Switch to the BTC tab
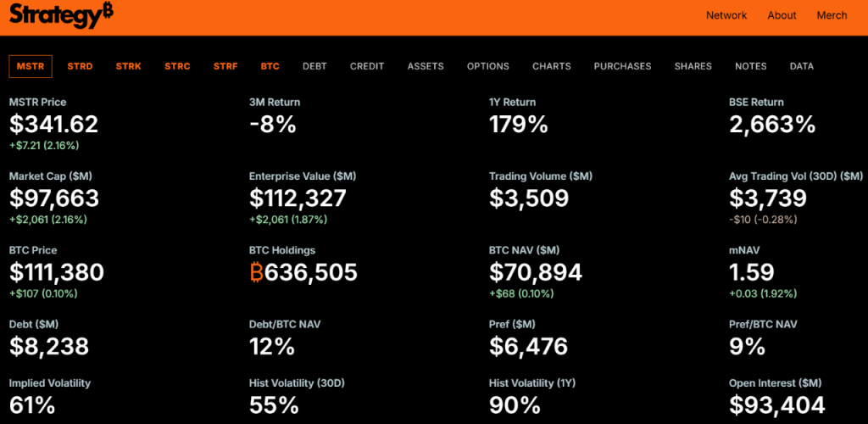Viewport: 868px width, 424px height. 270,66
